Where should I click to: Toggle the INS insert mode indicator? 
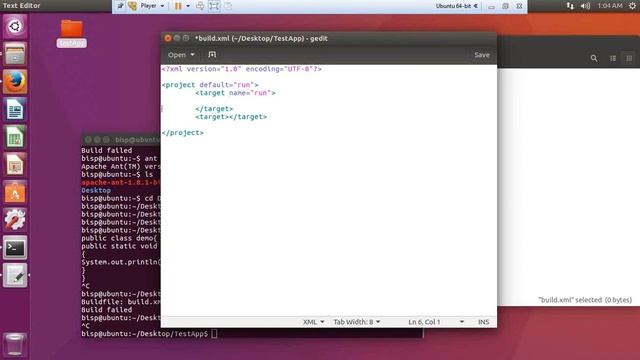click(483, 322)
